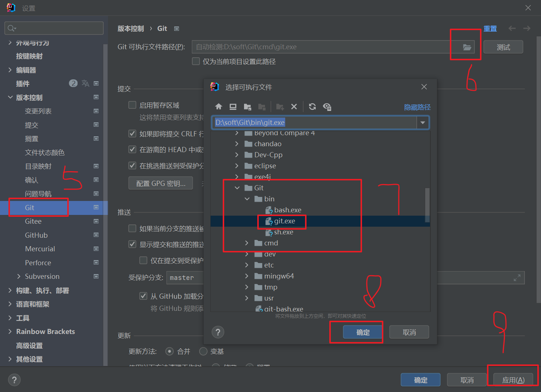Enable 启用暂存区域 checkbox
Screen dimensions: 541x392
point(132,105)
